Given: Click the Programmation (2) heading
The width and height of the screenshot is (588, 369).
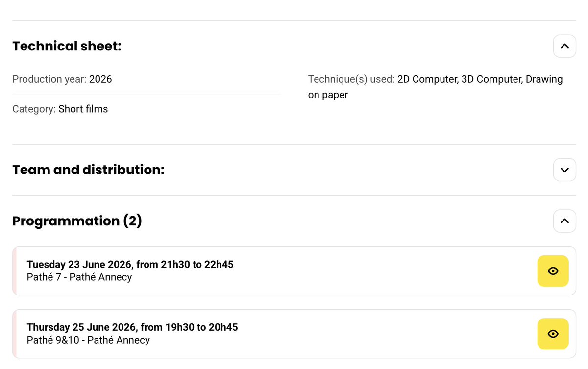Looking at the screenshot, I should coord(77,221).
